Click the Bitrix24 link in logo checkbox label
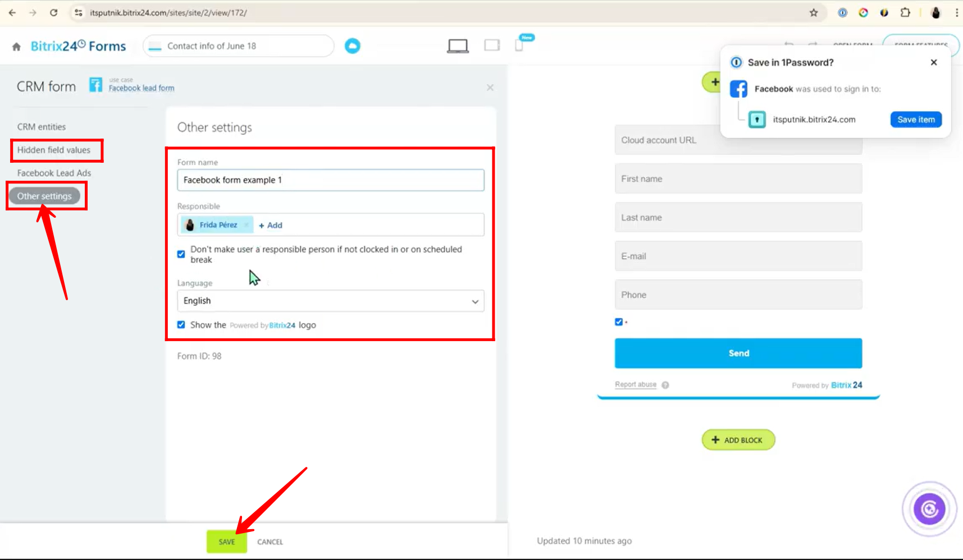 click(282, 325)
